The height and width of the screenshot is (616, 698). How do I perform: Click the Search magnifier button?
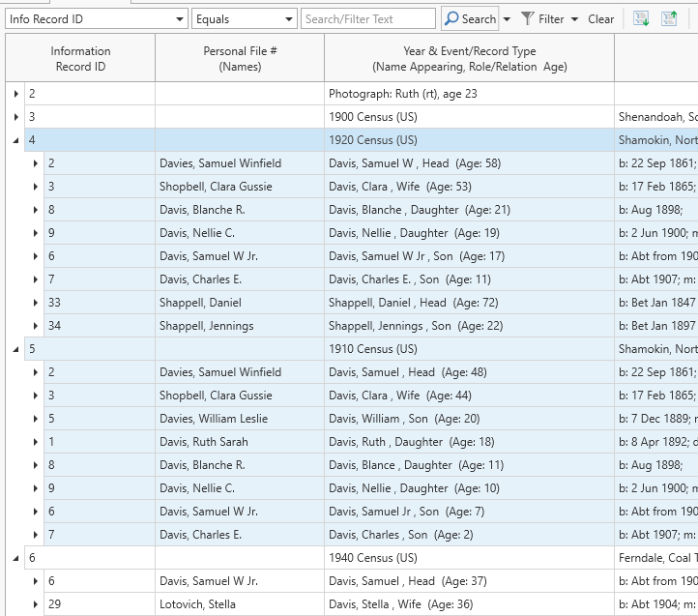click(x=470, y=18)
